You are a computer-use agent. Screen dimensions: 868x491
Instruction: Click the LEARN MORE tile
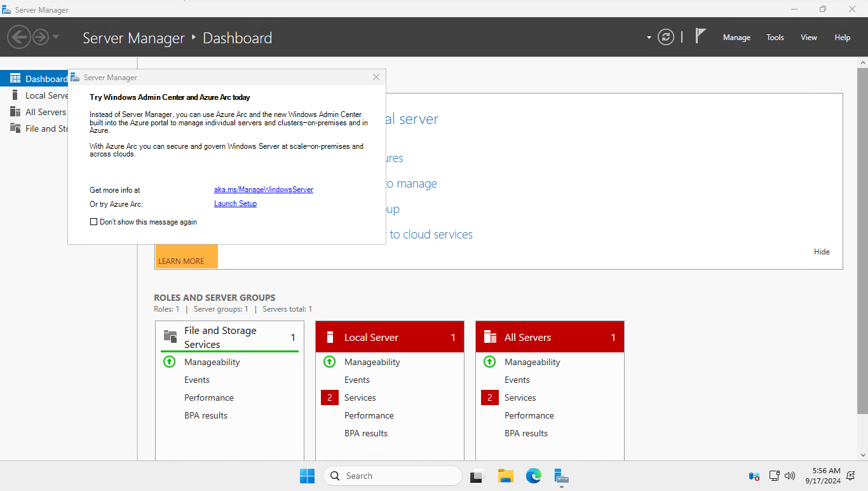pyautogui.click(x=187, y=256)
